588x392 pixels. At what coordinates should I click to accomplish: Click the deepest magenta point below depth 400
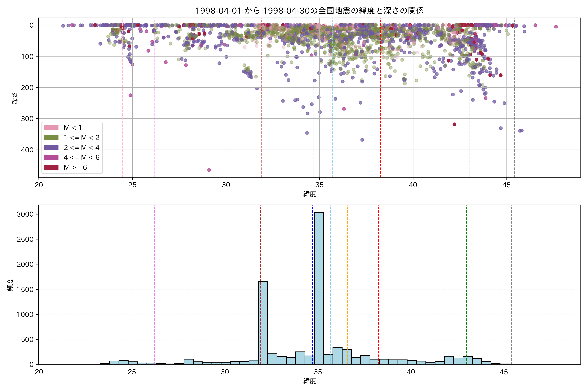(209, 170)
